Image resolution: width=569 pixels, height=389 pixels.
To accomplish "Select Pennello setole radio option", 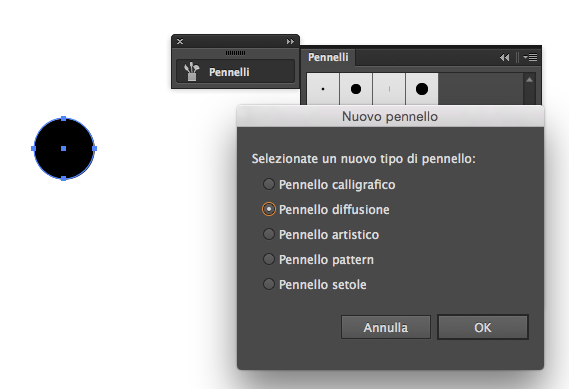I will (x=269, y=284).
